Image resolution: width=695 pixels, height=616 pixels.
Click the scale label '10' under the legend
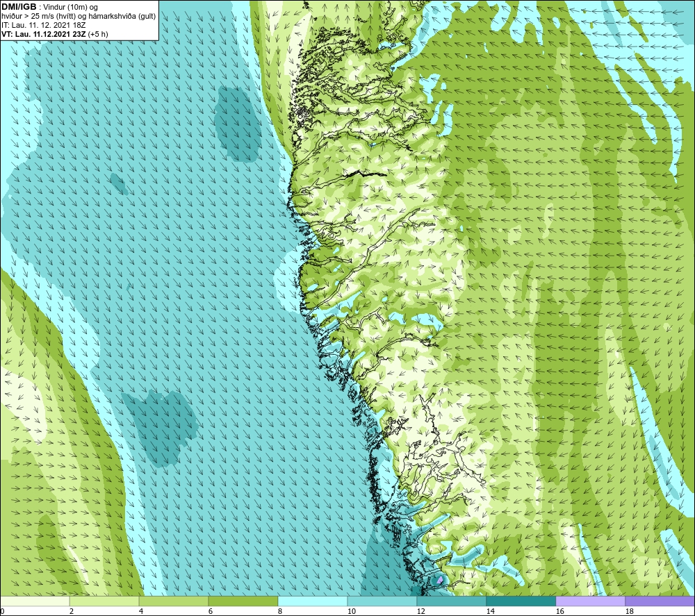click(351, 612)
